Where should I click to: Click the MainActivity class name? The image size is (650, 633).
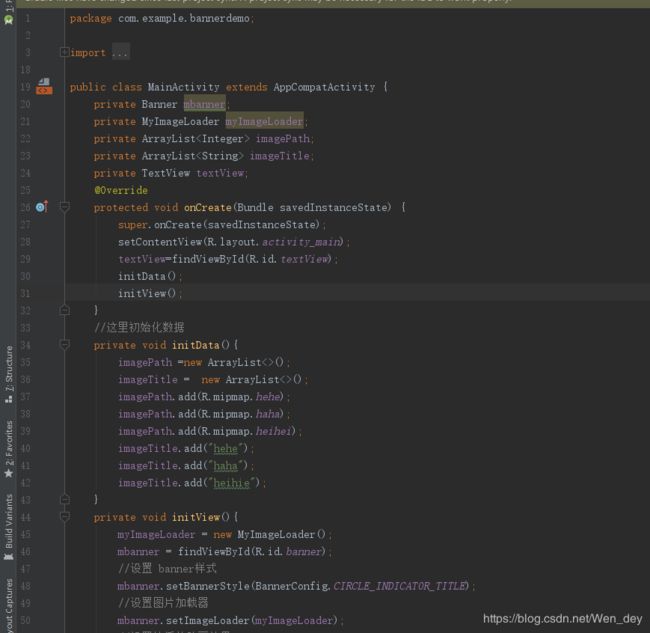pyautogui.click(x=184, y=87)
